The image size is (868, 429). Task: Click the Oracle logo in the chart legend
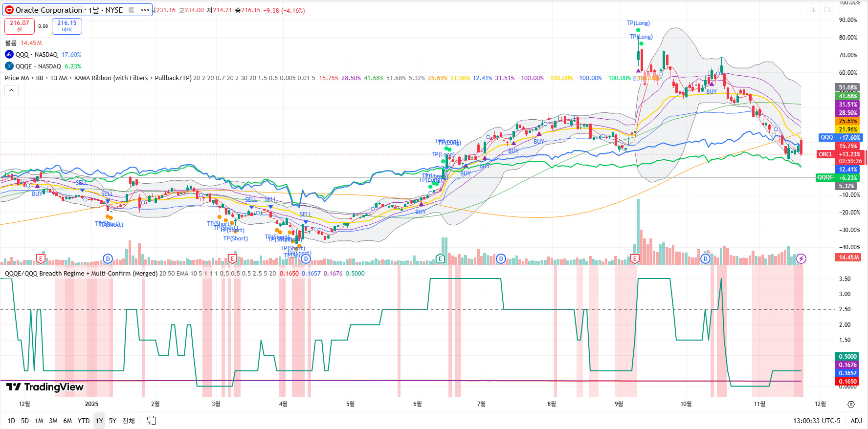(x=9, y=10)
